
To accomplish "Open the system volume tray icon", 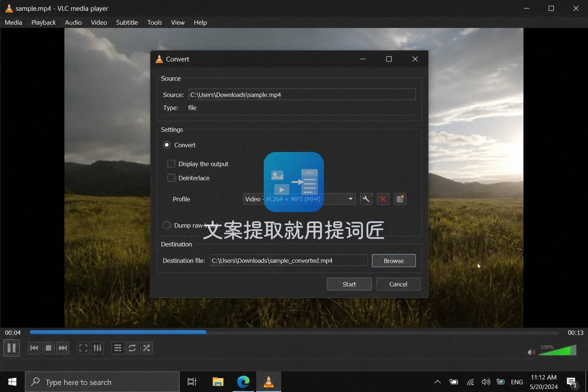I will click(x=486, y=382).
